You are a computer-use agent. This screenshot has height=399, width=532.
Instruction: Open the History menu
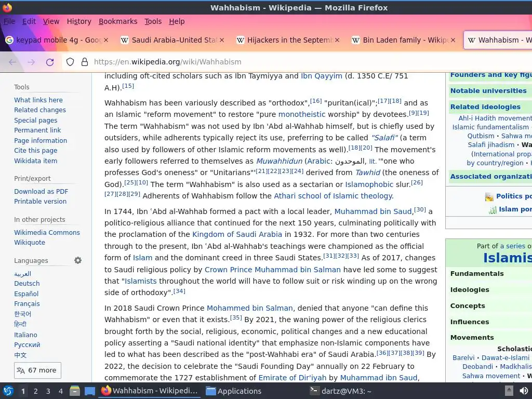(79, 21)
